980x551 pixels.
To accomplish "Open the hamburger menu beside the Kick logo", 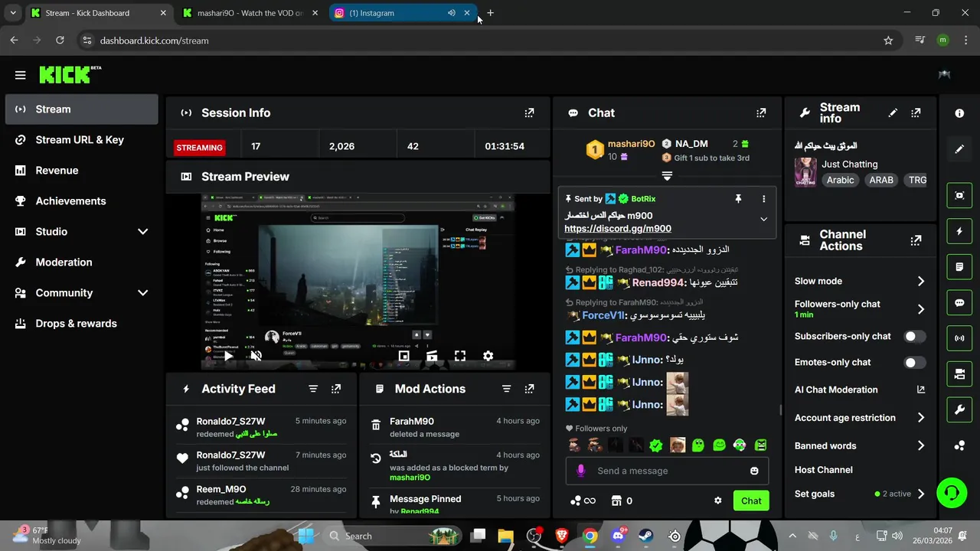I will coord(20,75).
